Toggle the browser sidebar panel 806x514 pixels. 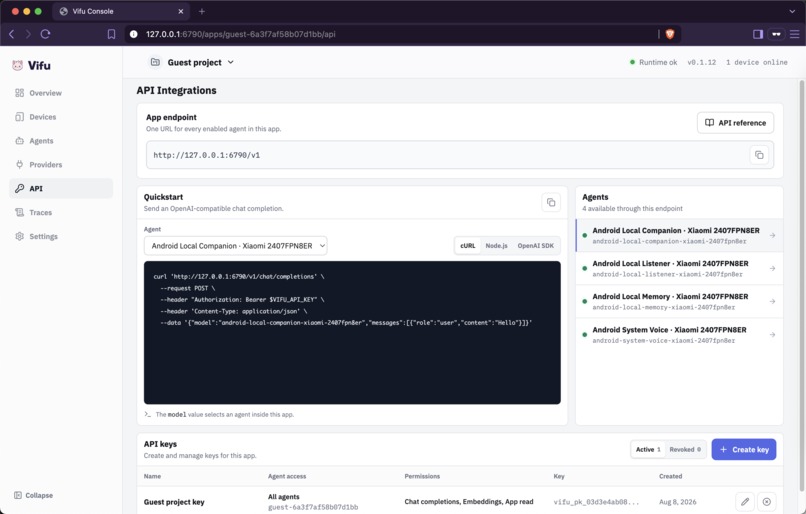click(x=758, y=34)
